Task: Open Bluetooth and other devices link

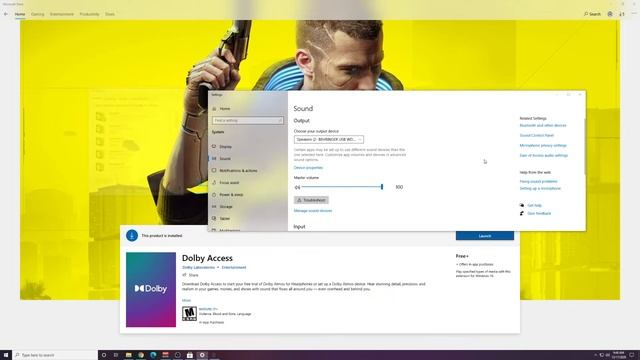Action: [543, 125]
